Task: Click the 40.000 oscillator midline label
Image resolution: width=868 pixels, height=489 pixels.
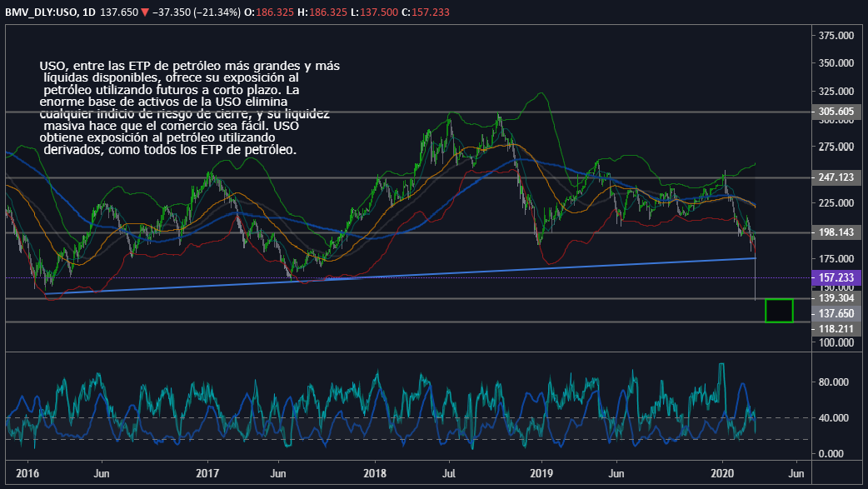Action: (836, 418)
